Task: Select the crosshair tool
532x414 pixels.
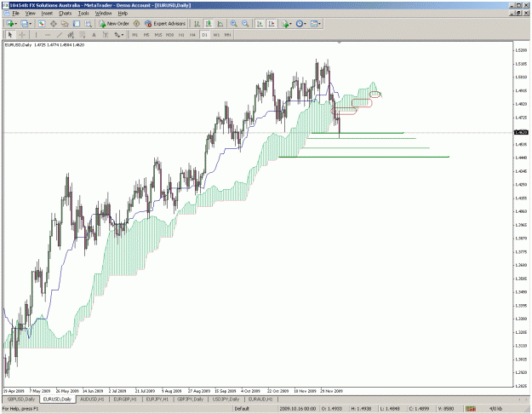Action: pyautogui.click(x=22, y=35)
